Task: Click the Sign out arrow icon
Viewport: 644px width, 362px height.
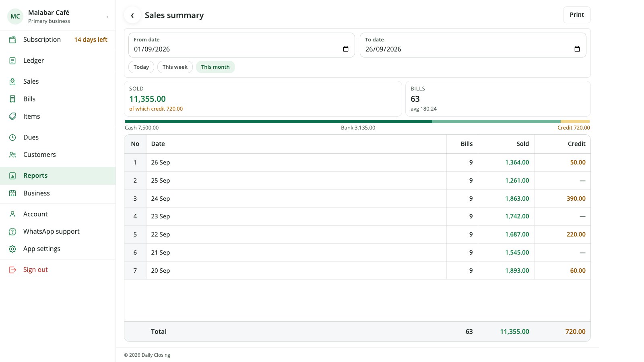Action: pos(12,270)
